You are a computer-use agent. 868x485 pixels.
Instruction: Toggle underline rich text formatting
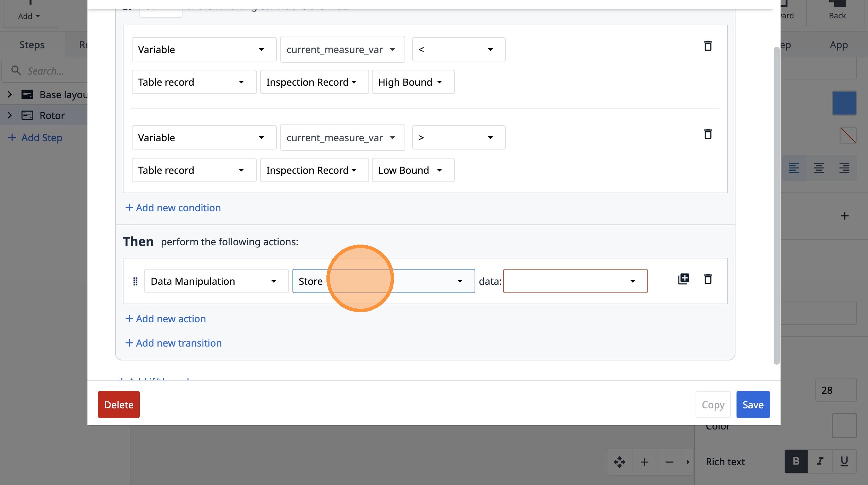[x=844, y=461]
